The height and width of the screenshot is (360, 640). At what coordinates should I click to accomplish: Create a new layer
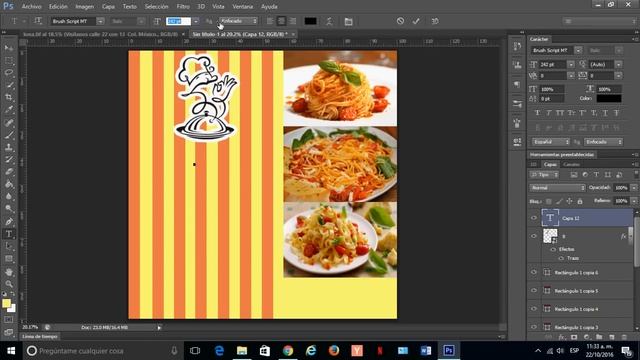coord(611,337)
